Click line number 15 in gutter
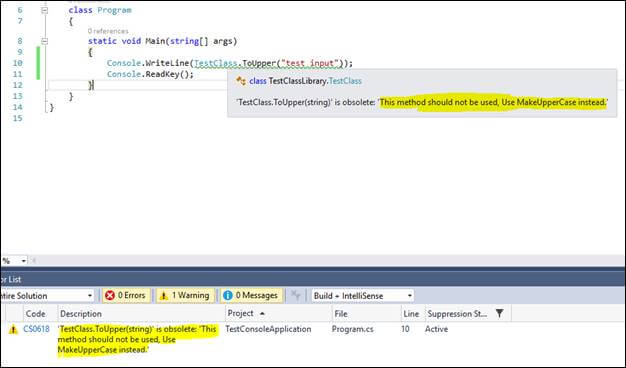The width and height of the screenshot is (626, 368). click(x=18, y=118)
